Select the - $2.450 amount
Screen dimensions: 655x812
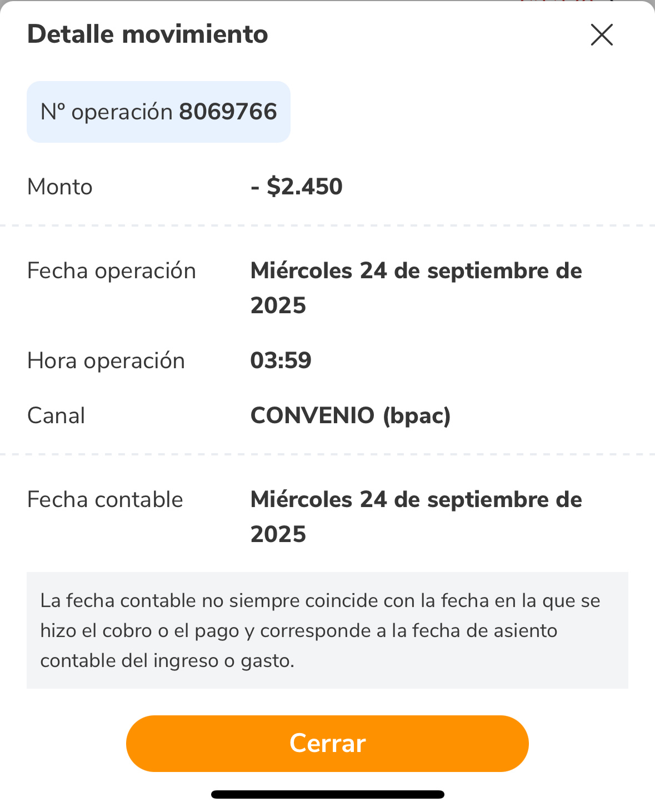pyautogui.click(x=297, y=187)
